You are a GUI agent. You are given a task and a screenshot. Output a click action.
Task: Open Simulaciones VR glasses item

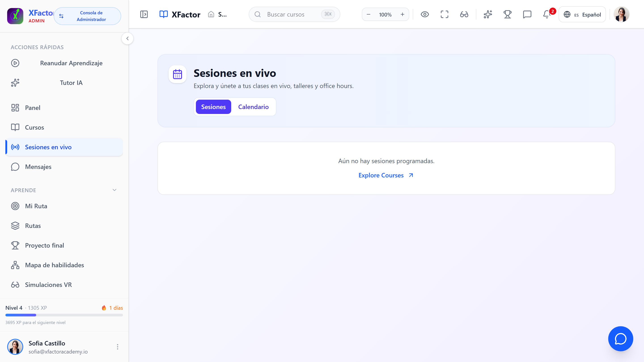[64, 285]
